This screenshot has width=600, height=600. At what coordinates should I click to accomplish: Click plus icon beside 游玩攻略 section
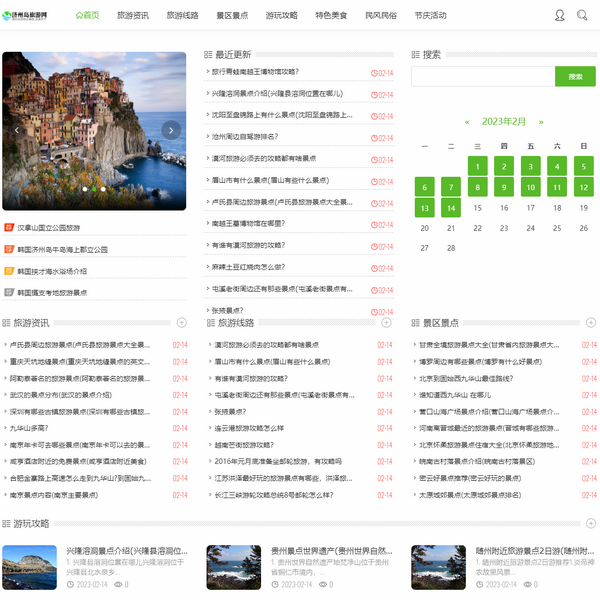pyautogui.click(x=589, y=523)
